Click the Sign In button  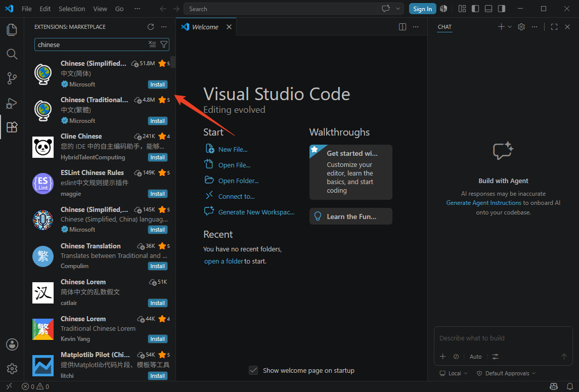click(x=422, y=9)
